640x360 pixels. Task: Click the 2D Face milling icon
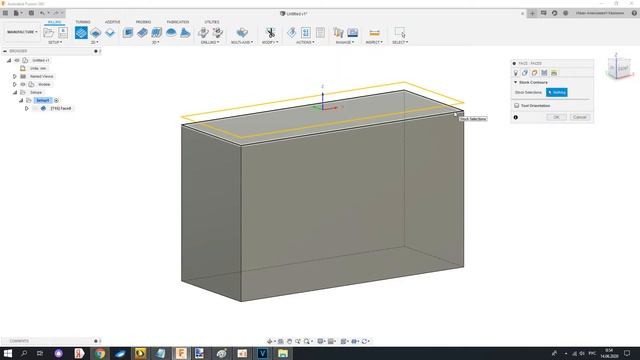pos(81,33)
